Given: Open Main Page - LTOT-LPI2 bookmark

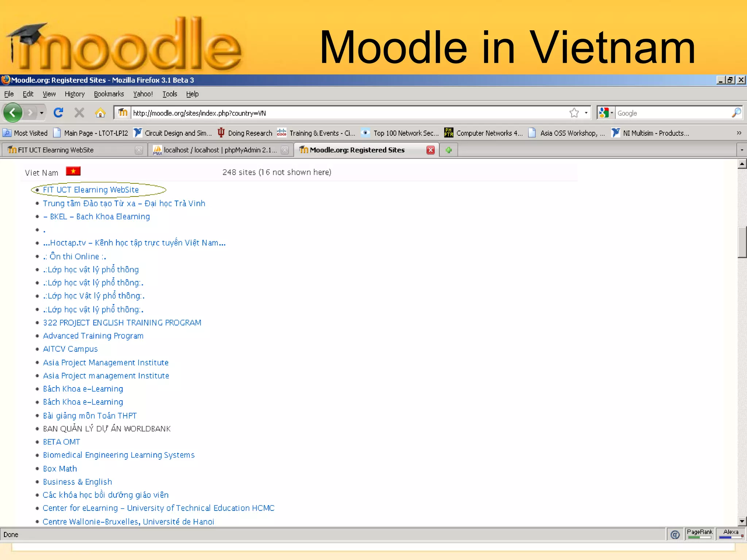Looking at the screenshot, I should [x=91, y=133].
